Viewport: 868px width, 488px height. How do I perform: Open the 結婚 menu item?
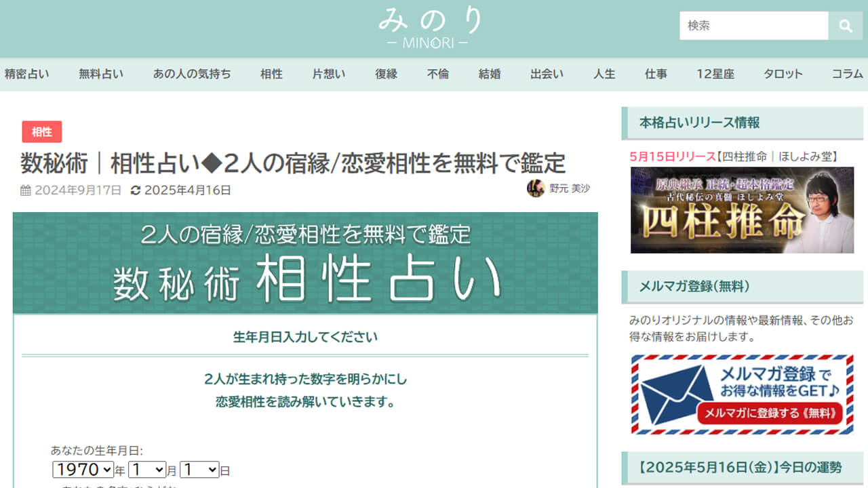(x=490, y=75)
